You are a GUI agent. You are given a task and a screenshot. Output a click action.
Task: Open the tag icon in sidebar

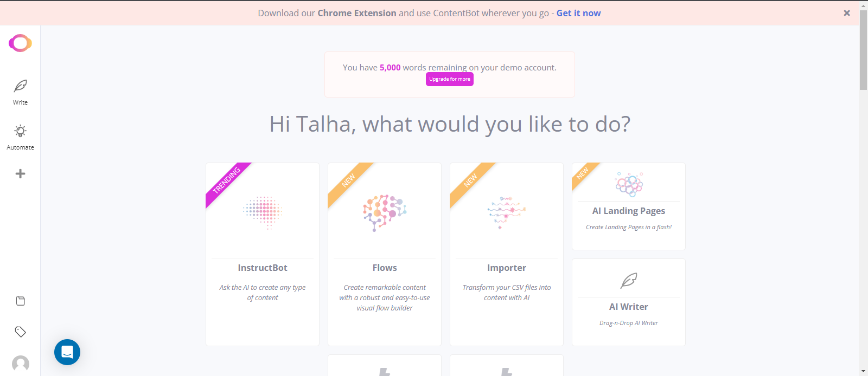[21, 332]
